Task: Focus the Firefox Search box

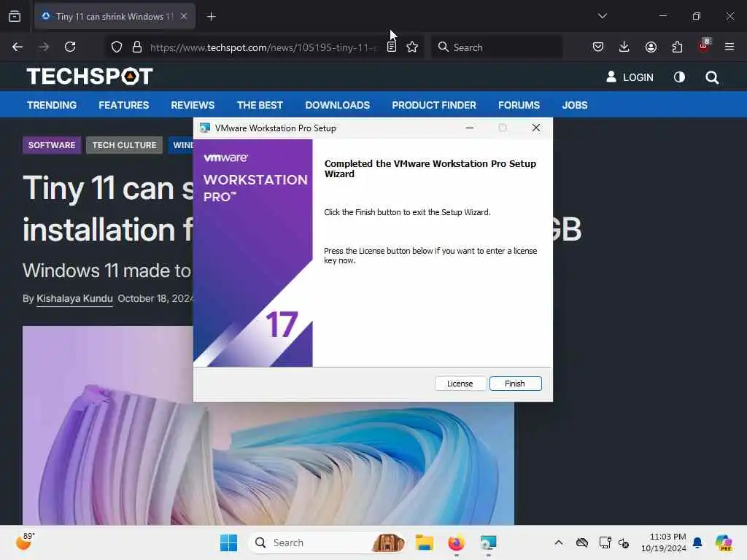Action: pos(497,47)
